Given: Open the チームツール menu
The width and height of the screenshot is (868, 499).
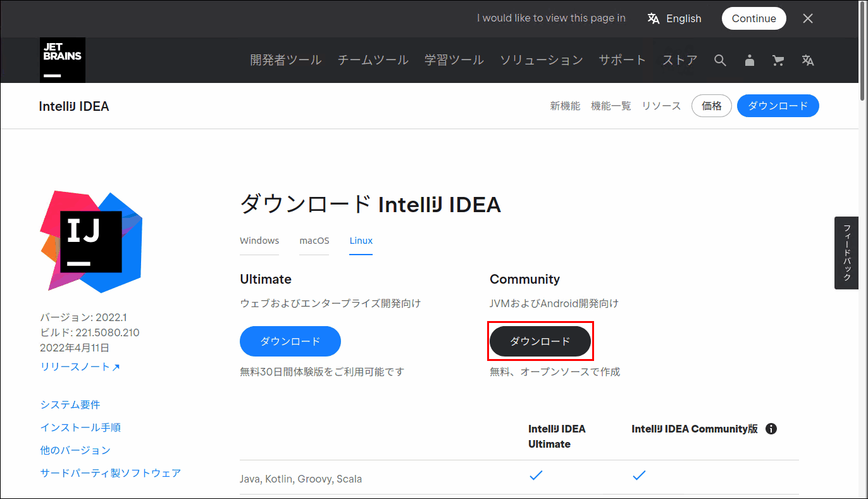Looking at the screenshot, I should [373, 60].
